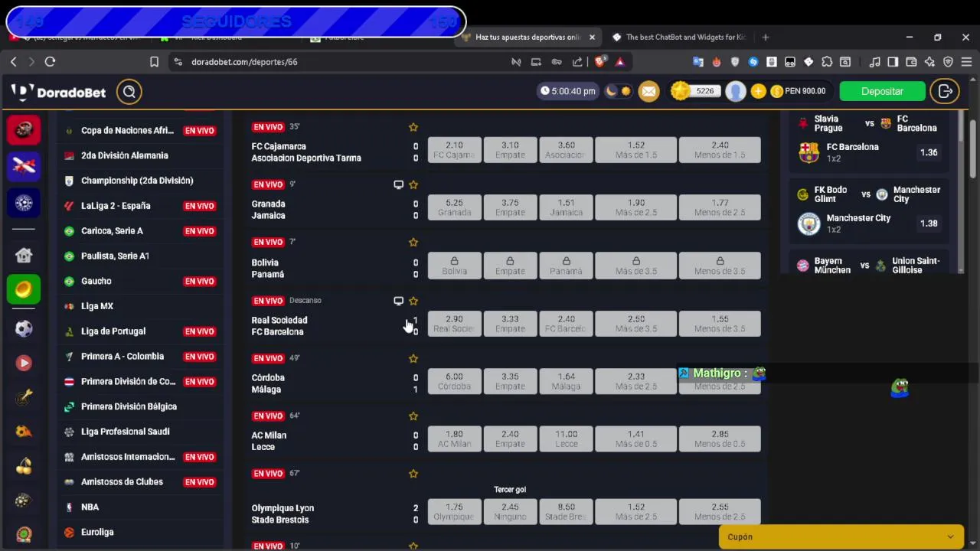Switch to the ChatBot and Widgets tab
Viewport: 980px width, 551px height.
tap(678, 37)
